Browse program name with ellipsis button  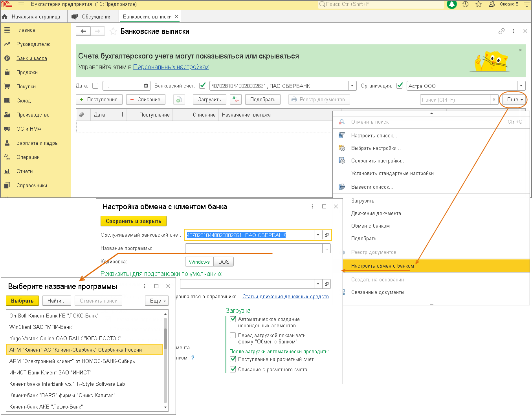pos(327,248)
